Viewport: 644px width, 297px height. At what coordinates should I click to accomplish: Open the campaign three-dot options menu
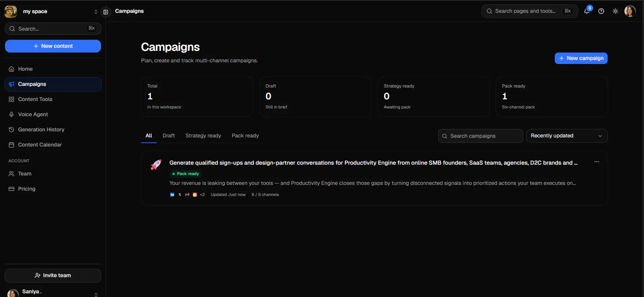(x=597, y=162)
